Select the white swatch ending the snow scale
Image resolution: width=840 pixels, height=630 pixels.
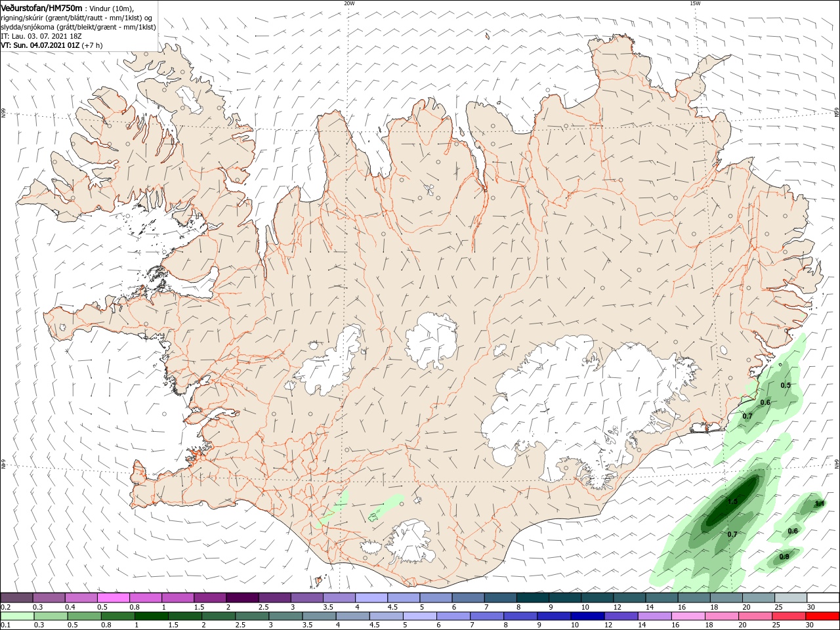pyautogui.click(x=823, y=598)
